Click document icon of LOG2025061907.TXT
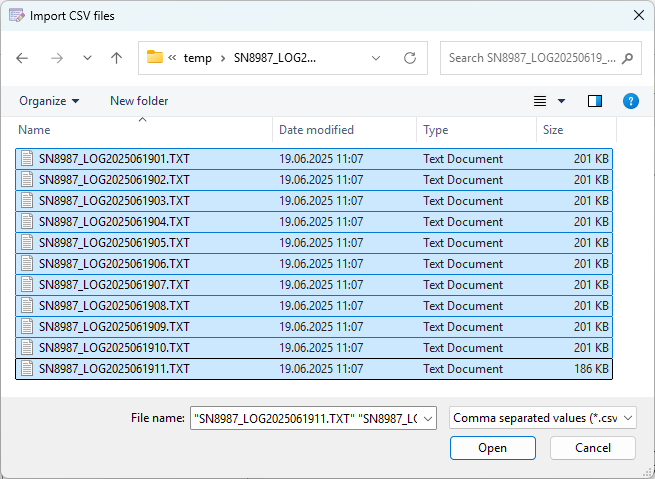This screenshot has height=479, width=655. (27, 284)
